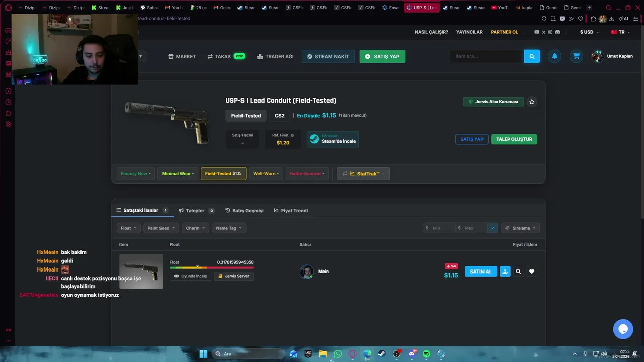Select the Factory New wear option
Screen dimensions: 644x362
(x=135, y=174)
